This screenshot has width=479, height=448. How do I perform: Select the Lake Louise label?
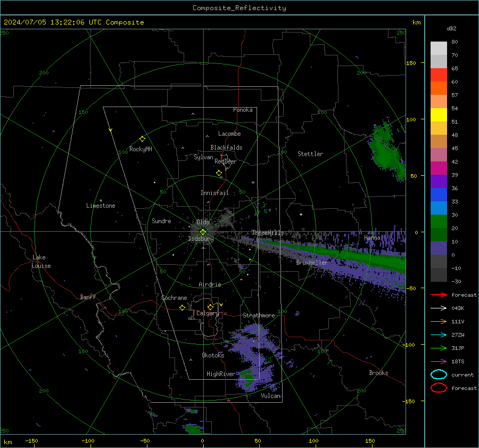click(x=41, y=262)
